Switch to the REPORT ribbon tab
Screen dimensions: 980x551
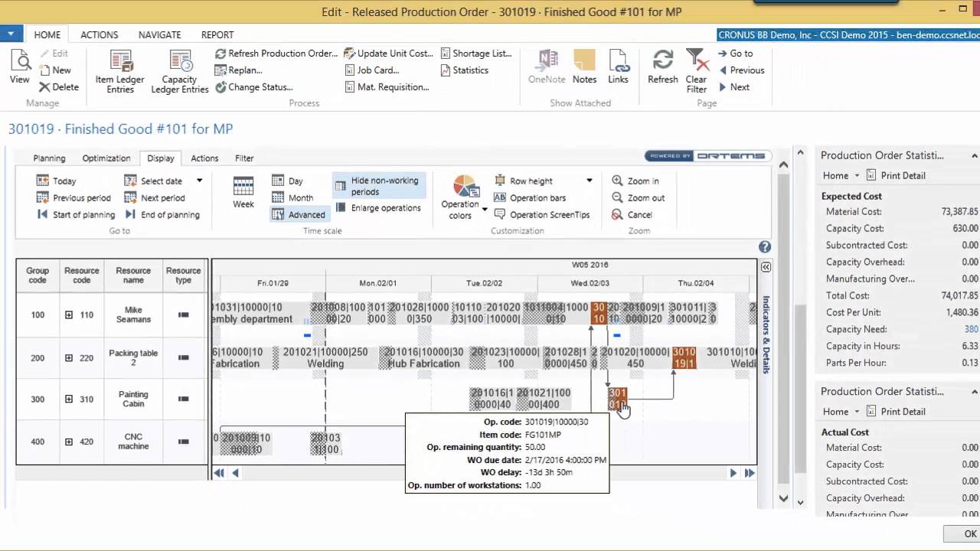[x=217, y=34]
